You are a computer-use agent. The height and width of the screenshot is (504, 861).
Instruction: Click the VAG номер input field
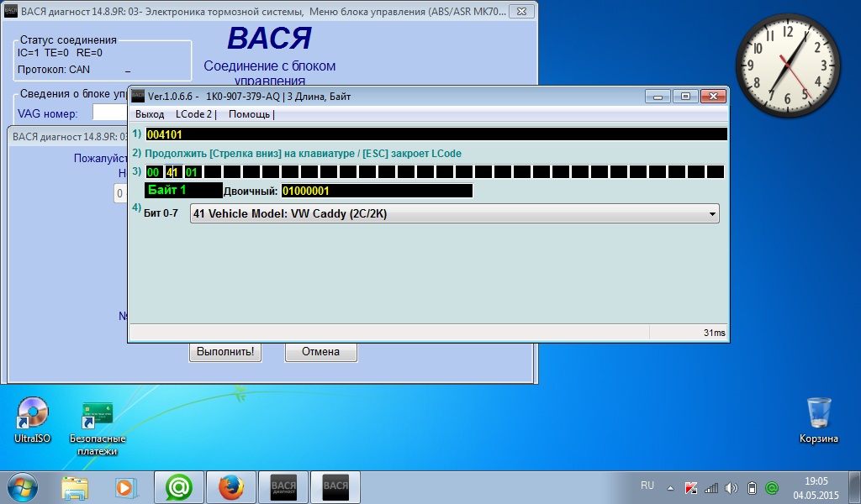pos(110,113)
